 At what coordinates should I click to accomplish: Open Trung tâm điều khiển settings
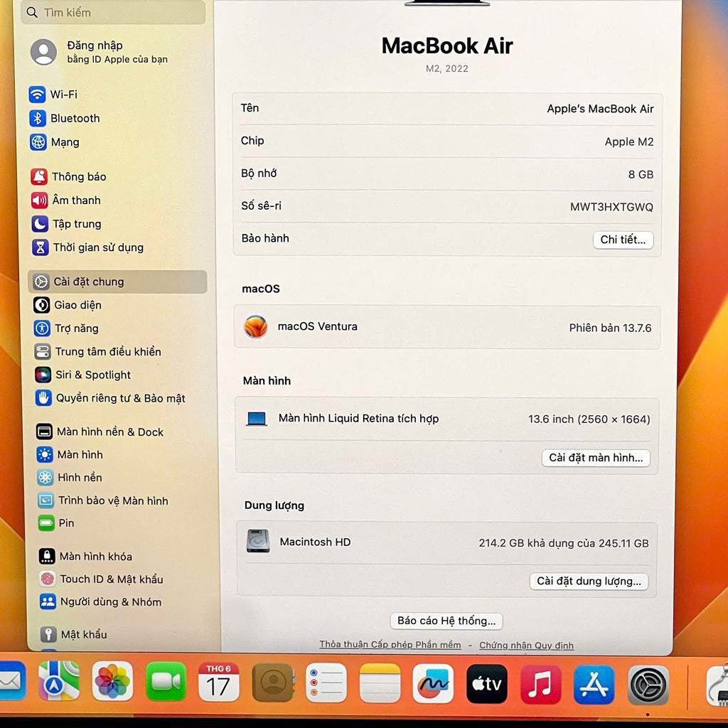[x=107, y=351]
